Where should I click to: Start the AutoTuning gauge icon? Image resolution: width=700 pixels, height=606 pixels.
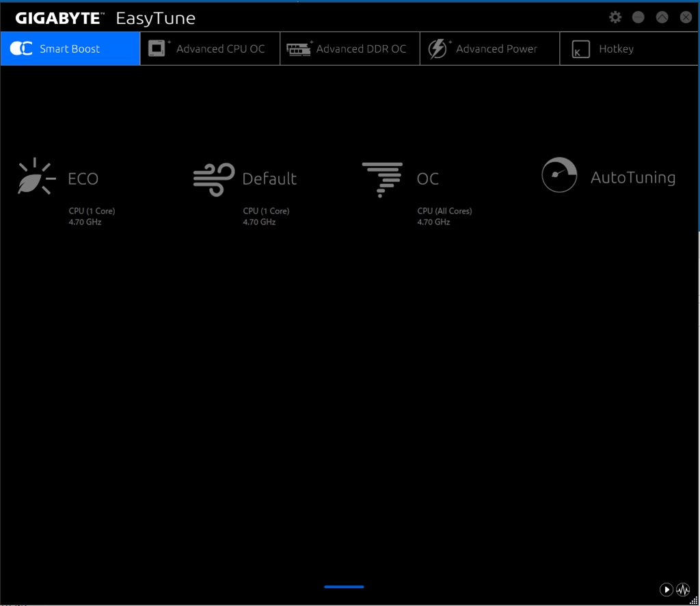click(559, 174)
